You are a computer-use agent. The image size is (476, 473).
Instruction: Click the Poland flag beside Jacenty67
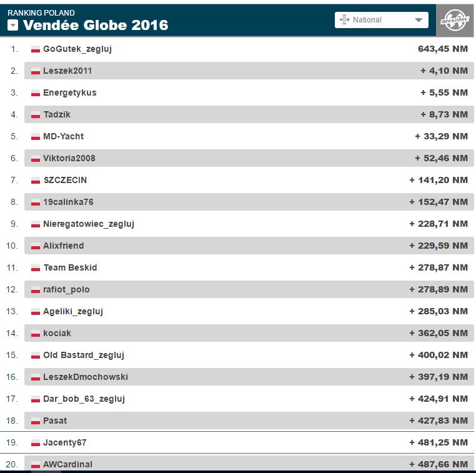tap(36, 442)
